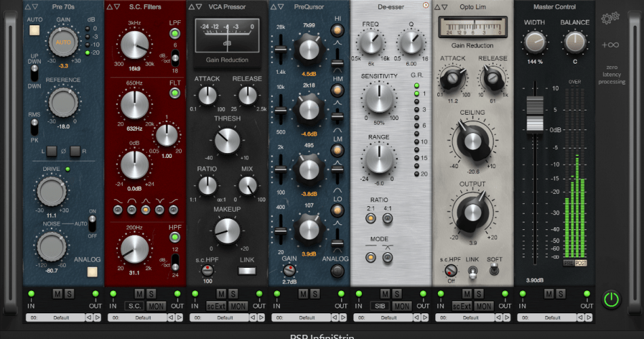Image resolution: width=644 pixels, height=339 pixels.
Task: Select the rightmost high-shelf filter shape button
Action: click(x=174, y=210)
